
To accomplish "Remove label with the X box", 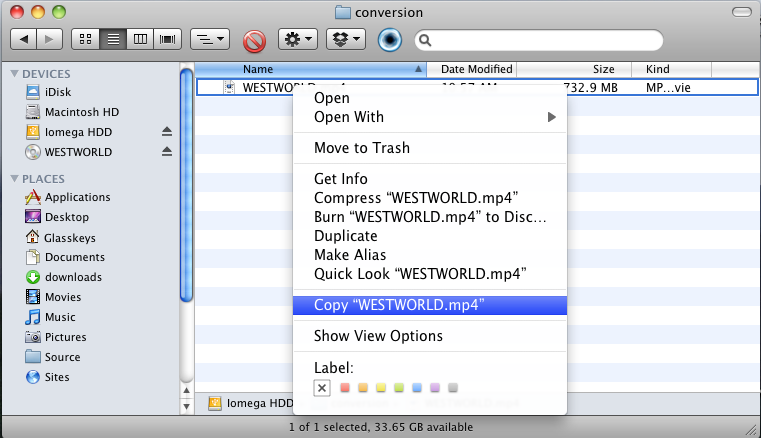I will pos(322,388).
